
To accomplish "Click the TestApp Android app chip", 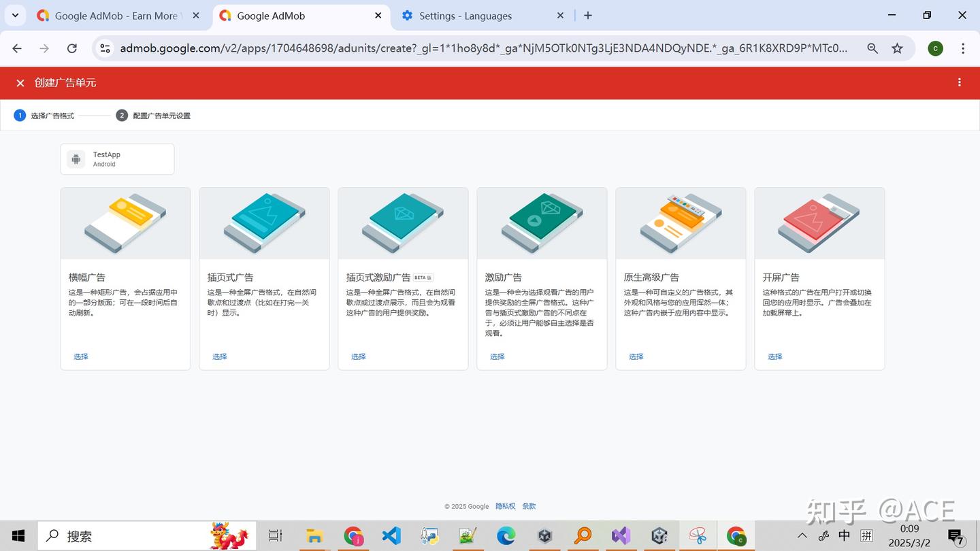I will (x=117, y=159).
